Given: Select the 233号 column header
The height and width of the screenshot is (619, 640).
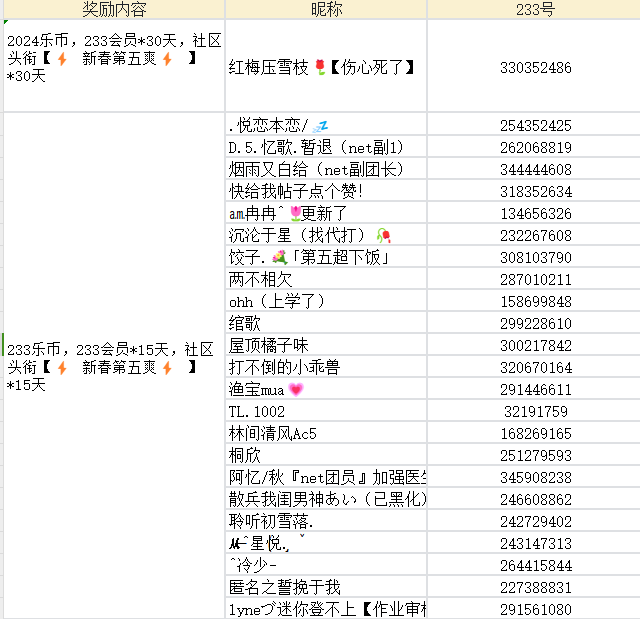Looking at the screenshot, I should (535, 10).
